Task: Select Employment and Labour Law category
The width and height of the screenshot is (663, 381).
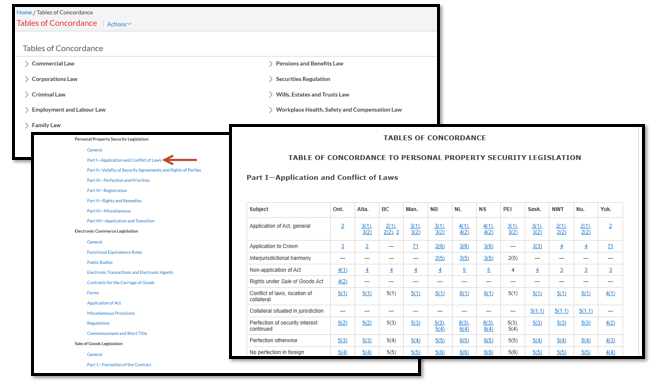Action: (68, 110)
